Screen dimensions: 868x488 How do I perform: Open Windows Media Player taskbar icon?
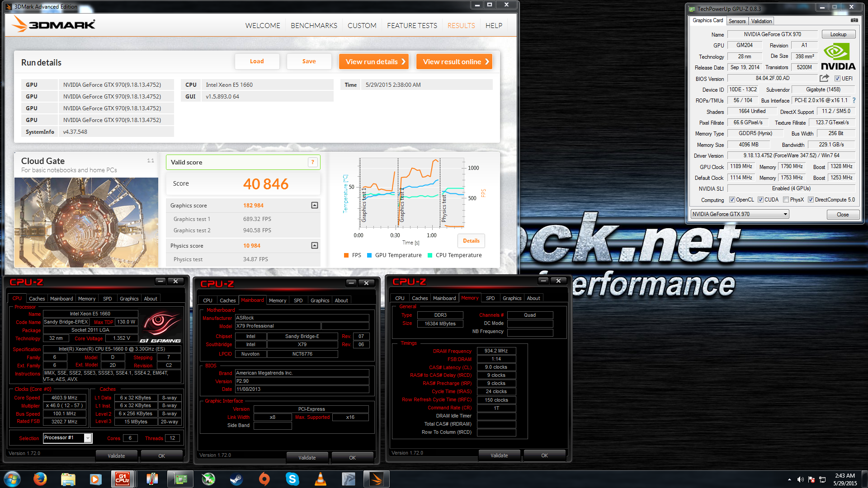(95, 479)
